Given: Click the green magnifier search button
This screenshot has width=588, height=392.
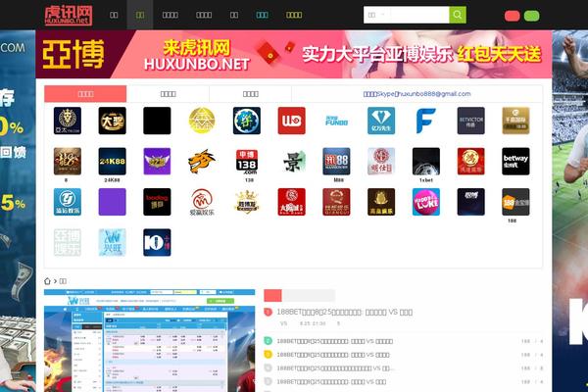Looking at the screenshot, I should (x=458, y=15).
